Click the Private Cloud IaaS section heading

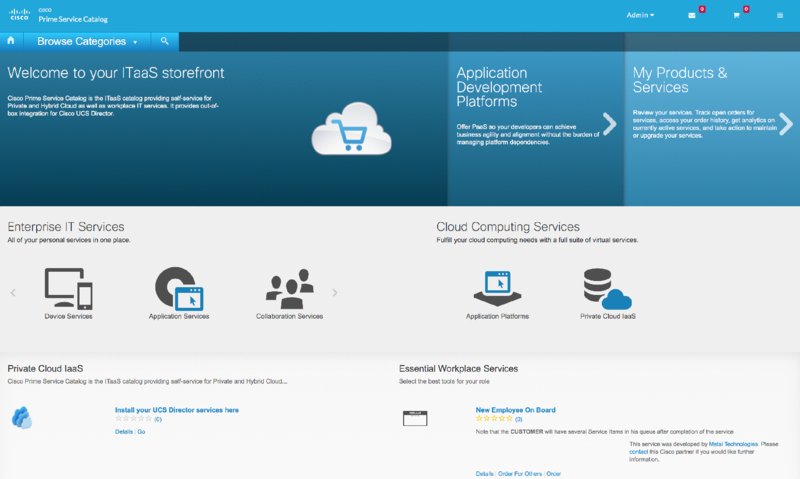click(x=45, y=368)
